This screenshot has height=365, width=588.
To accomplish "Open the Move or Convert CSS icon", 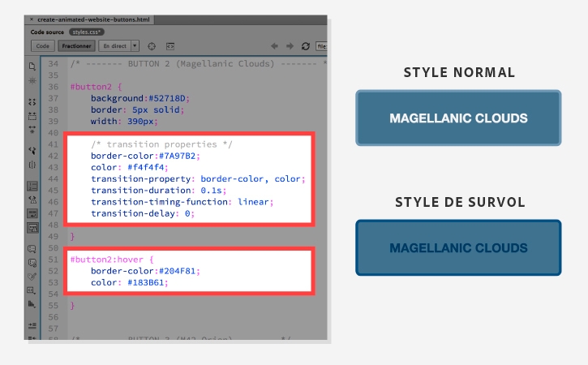I will coord(32,304).
